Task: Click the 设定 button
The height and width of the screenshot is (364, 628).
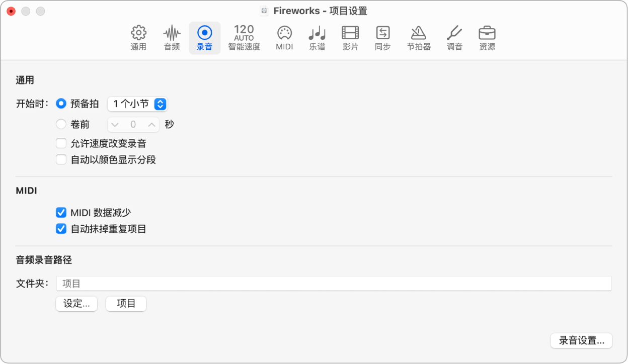Action: [x=76, y=304]
